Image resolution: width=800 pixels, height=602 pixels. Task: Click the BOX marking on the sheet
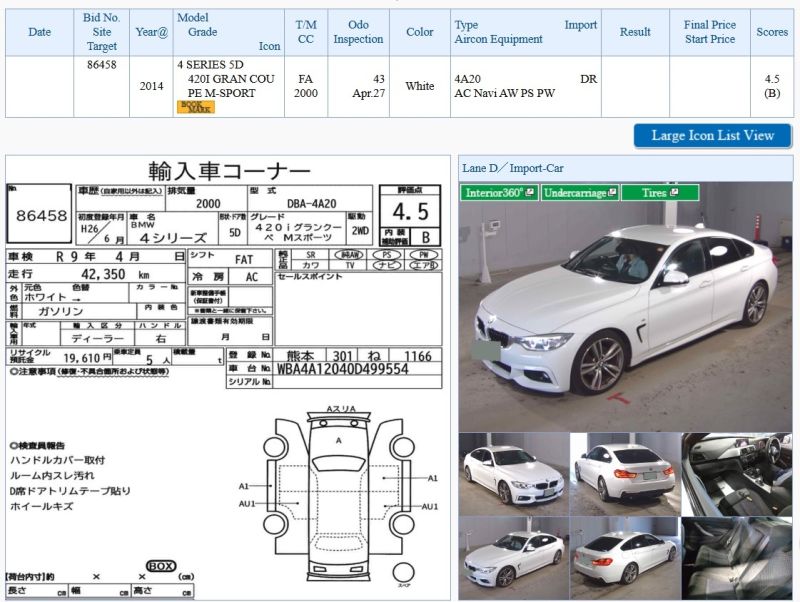(x=161, y=566)
